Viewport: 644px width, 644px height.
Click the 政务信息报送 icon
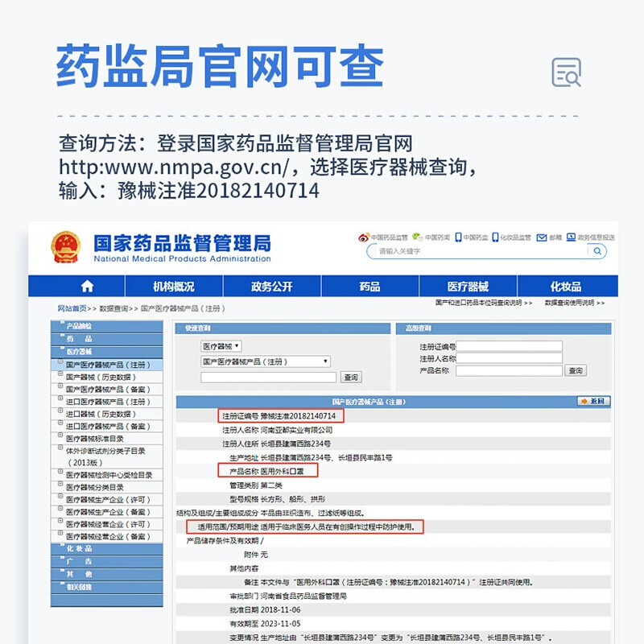[572, 237]
